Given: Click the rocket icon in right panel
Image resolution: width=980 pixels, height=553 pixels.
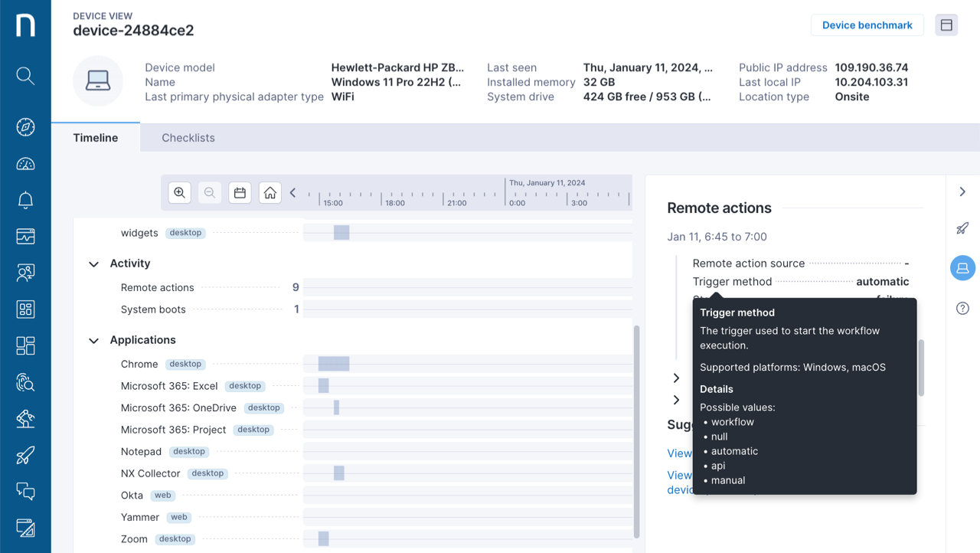Looking at the screenshot, I should click(962, 228).
